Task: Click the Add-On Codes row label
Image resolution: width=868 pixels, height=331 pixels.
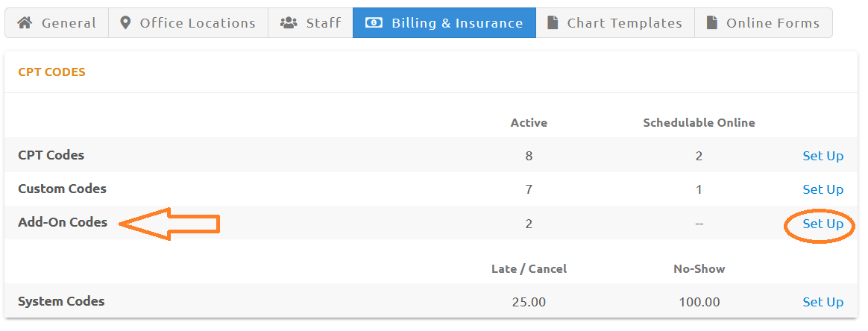Action: (x=63, y=223)
